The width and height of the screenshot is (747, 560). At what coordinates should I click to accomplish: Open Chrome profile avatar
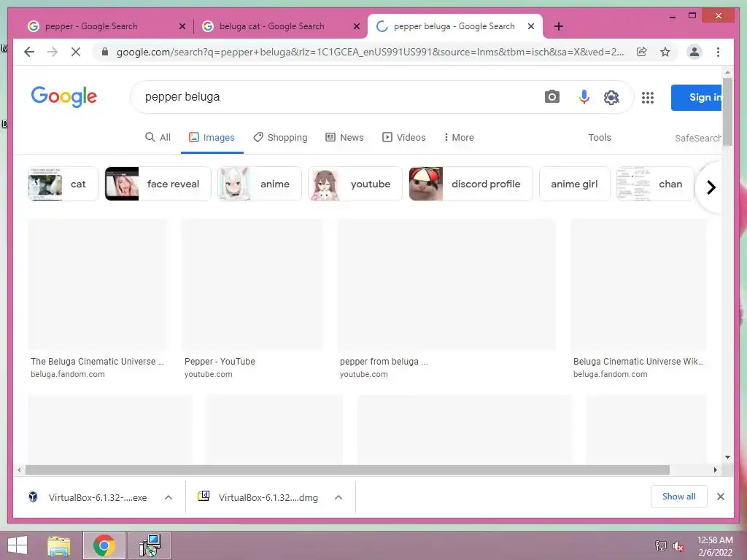click(694, 52)
